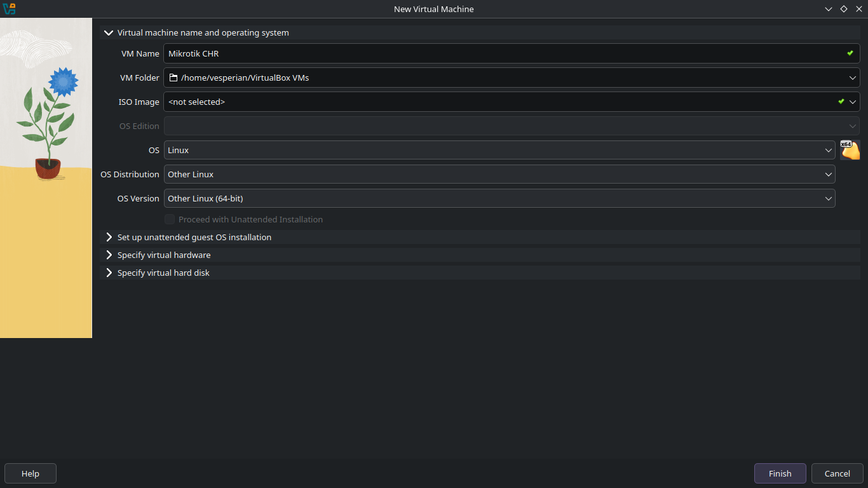
Task: Open the ISO Image dropdown arrow
Action: click(x=853, y=102)
